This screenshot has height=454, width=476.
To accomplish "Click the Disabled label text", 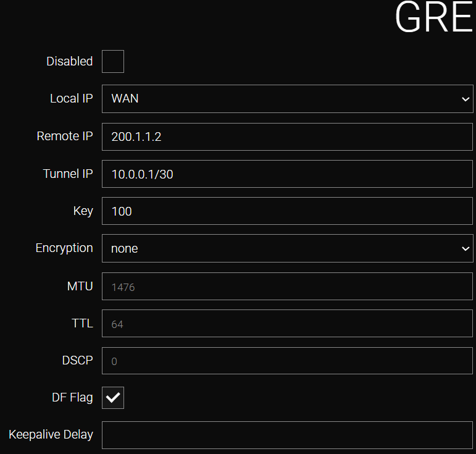I will (x=70, y=61).
